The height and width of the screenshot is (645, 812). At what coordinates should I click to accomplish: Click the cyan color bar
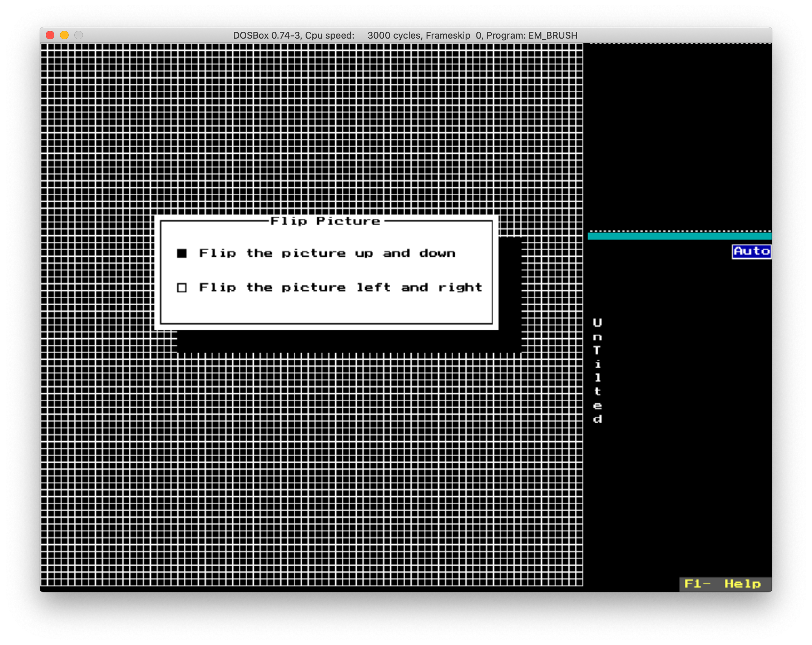(679, 237)
